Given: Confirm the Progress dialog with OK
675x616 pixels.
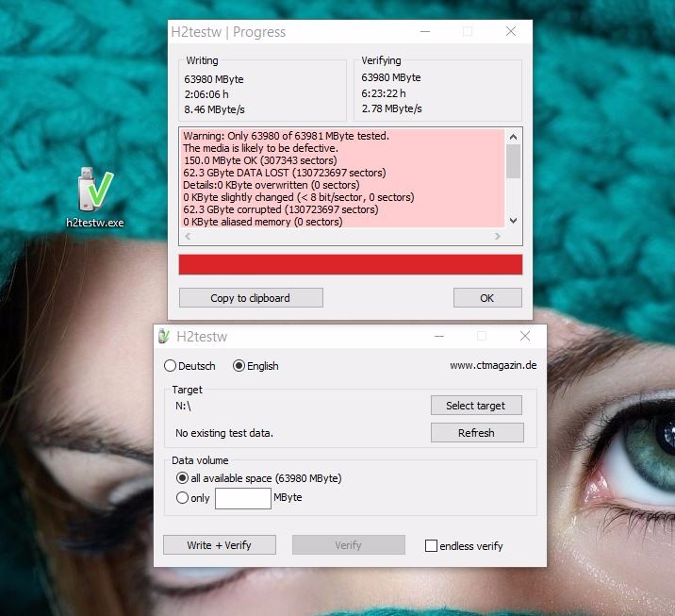Looking at the screenshot, I should pos(487,298).
